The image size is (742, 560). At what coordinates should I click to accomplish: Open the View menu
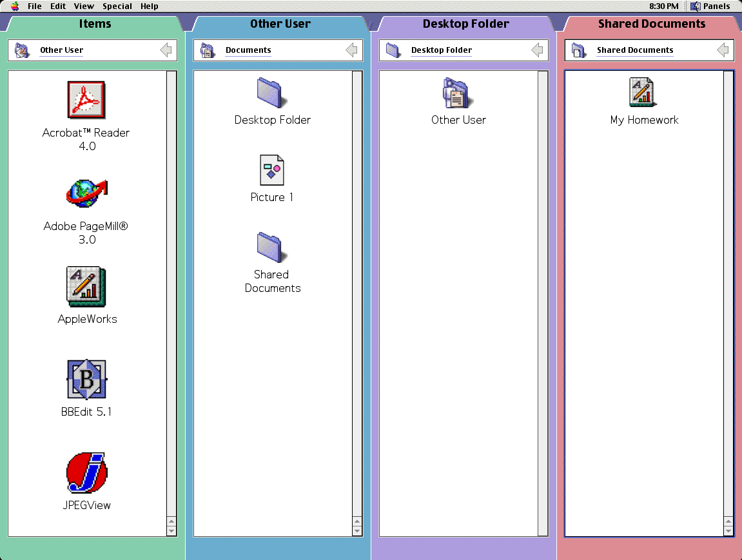coord(84,6)
